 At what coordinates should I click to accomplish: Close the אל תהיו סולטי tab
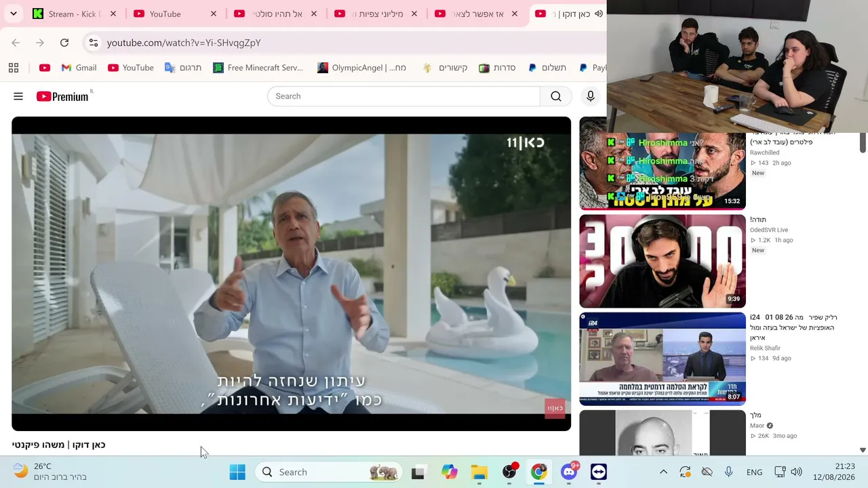pyautogui.click(x=314, y=14)
